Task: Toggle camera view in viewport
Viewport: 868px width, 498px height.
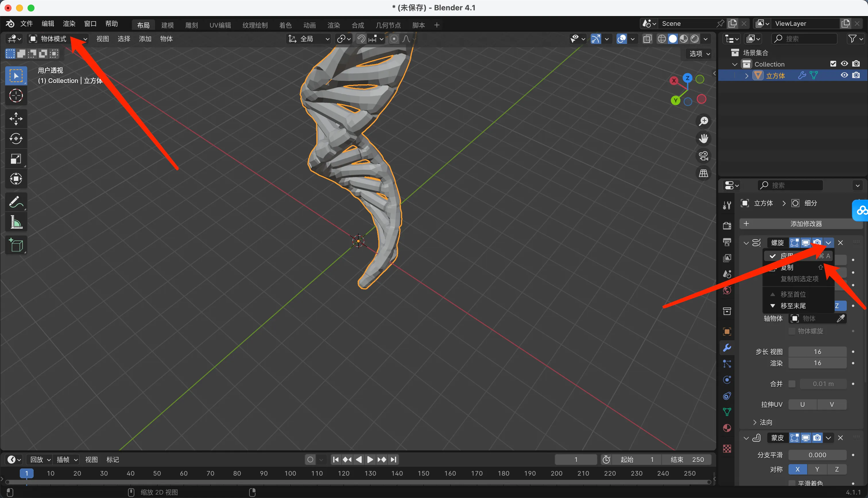Action: [704, 156]
